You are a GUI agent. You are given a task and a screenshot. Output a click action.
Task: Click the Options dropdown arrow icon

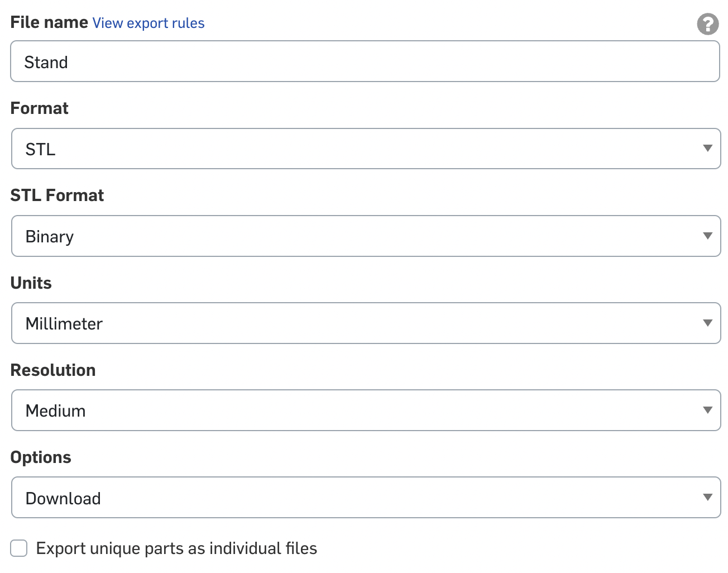point(707,497)
